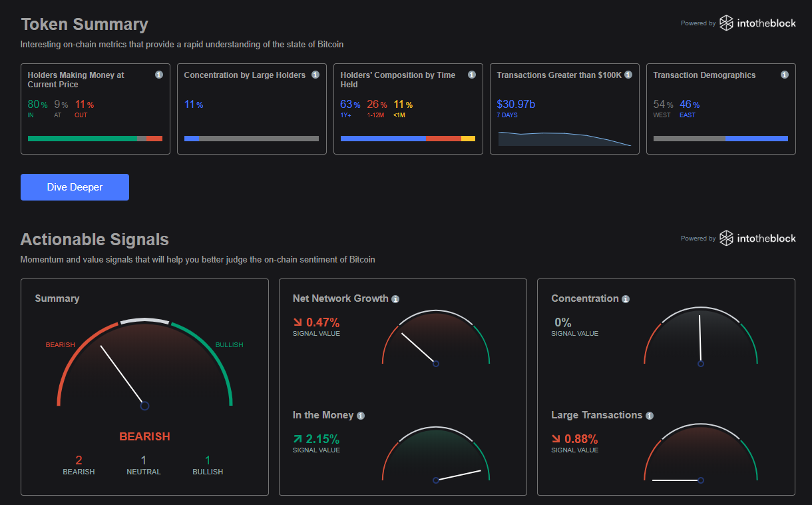Click the Net Network Growth gauge dial

(x=436, y=338)
